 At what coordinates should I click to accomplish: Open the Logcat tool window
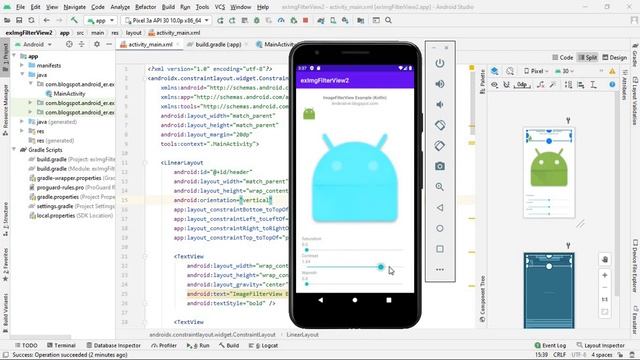tap(264, 345)
